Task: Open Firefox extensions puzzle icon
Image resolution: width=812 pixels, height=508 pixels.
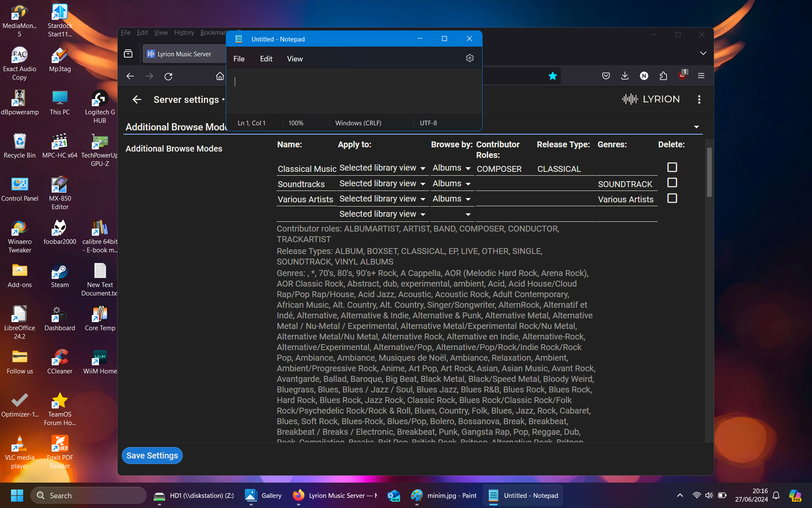Action: pos(663,76)
